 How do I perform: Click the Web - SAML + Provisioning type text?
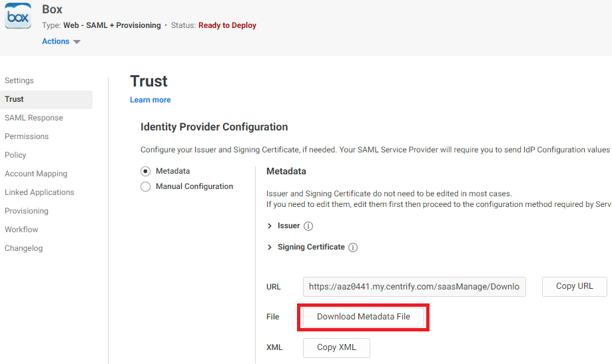tap(112, 25)
